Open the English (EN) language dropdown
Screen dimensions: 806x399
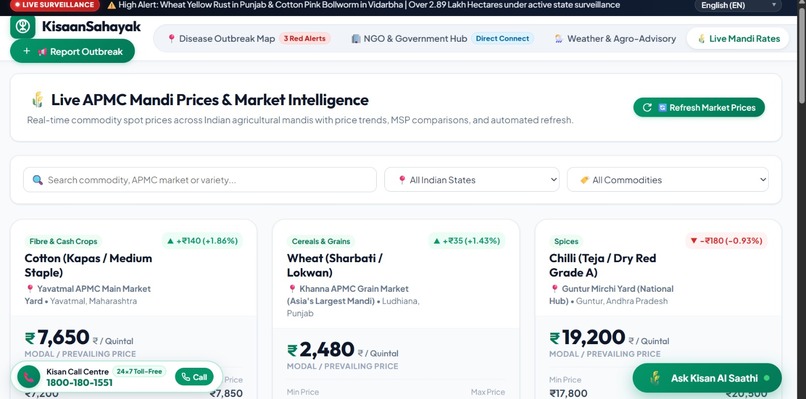point(738,5)
